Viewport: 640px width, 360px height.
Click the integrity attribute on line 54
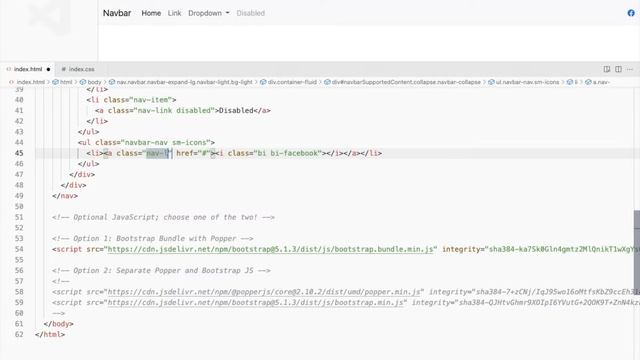point(541,249)
